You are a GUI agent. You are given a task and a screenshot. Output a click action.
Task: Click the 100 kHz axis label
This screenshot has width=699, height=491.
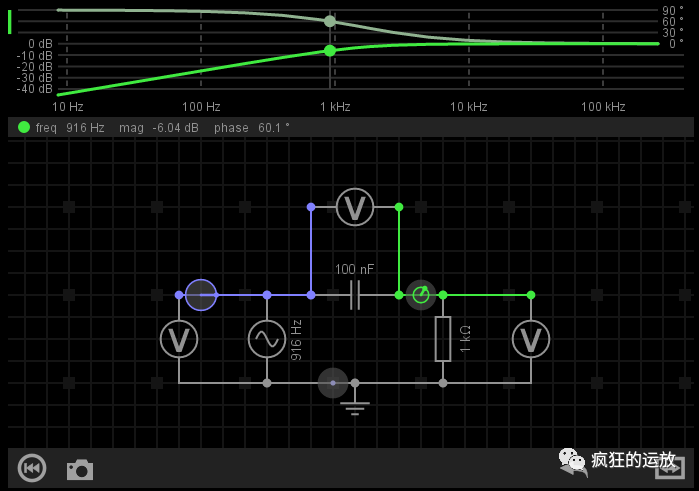603,107
